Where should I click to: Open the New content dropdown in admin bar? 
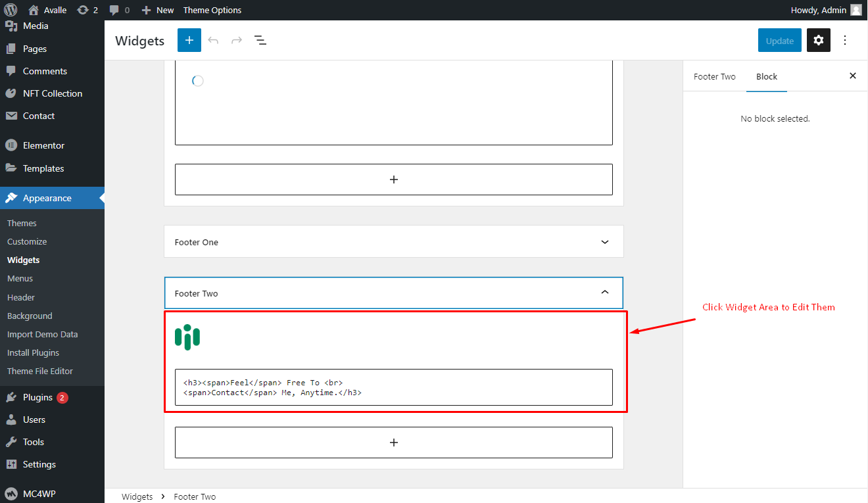pyautogui.click(x=158, y=10)
